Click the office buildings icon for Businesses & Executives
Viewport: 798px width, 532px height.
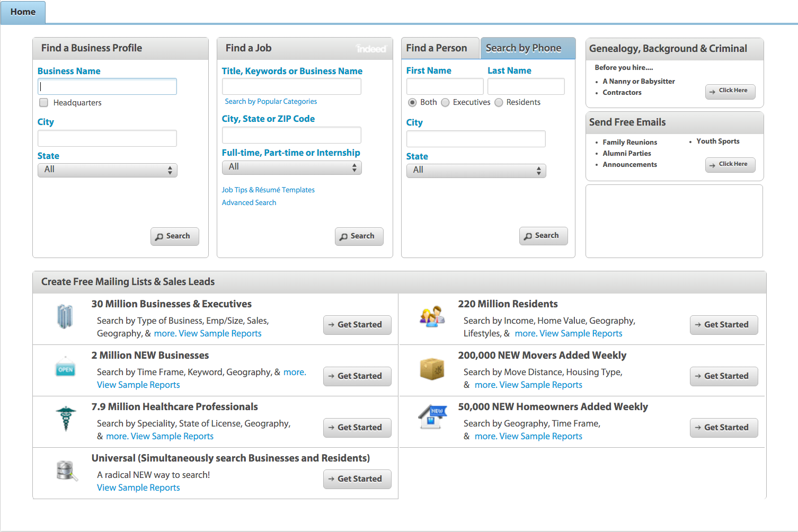pos(65,317)
